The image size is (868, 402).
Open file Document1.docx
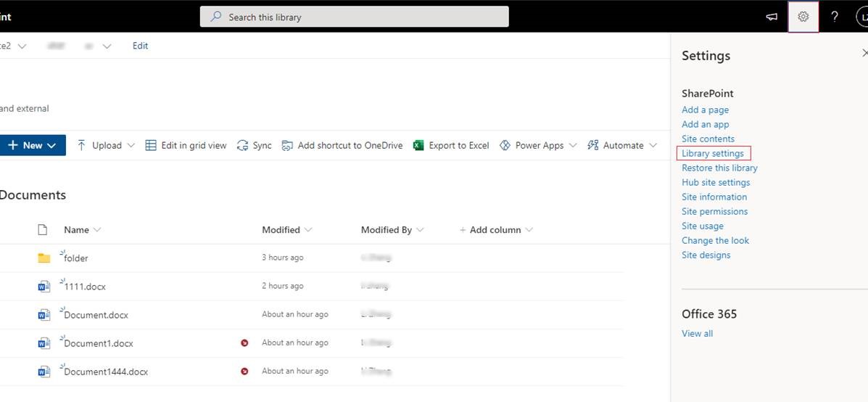pos(99,343)
